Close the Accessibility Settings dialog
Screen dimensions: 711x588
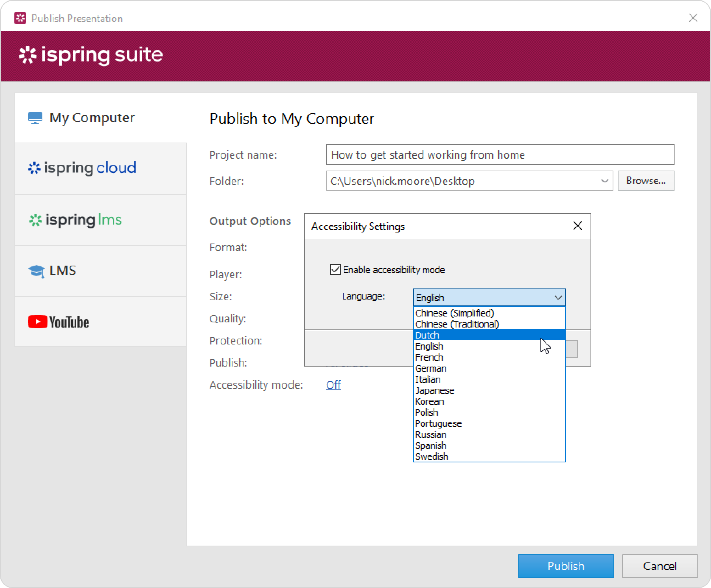(578, 226)
